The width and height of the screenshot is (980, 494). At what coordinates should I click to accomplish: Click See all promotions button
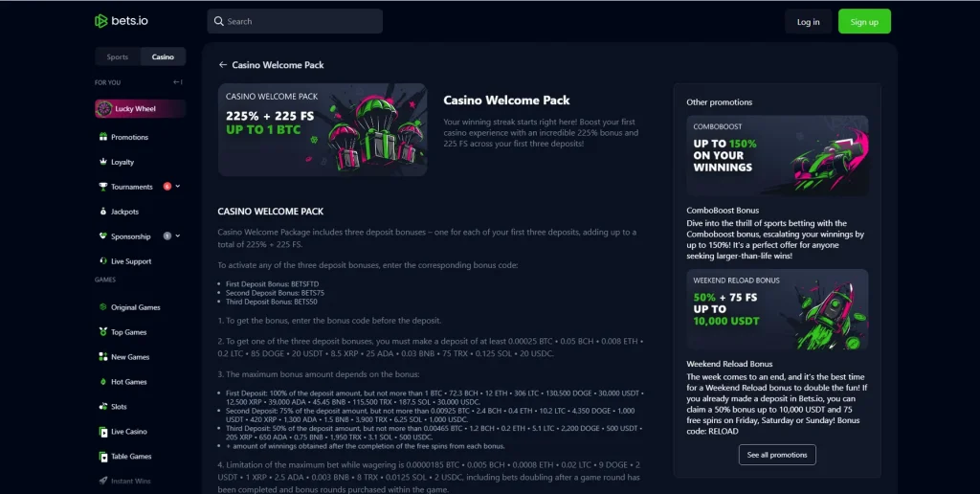pos(777,455)
